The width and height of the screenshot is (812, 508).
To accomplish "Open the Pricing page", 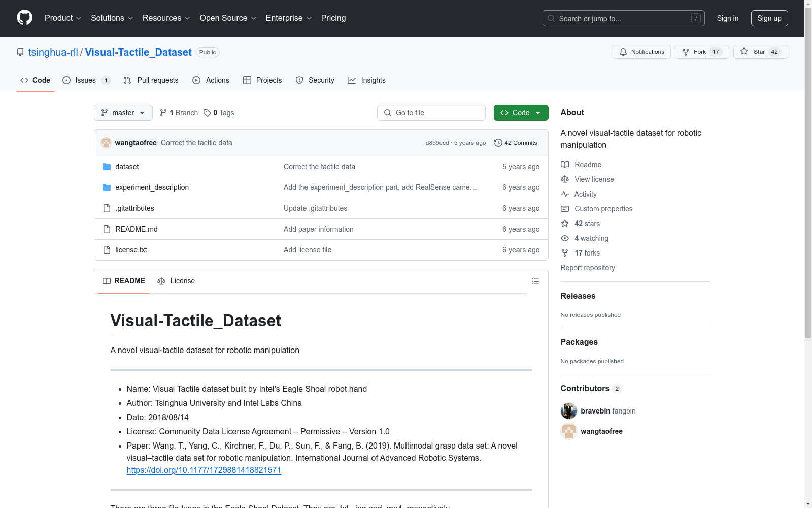I will 333,18.
